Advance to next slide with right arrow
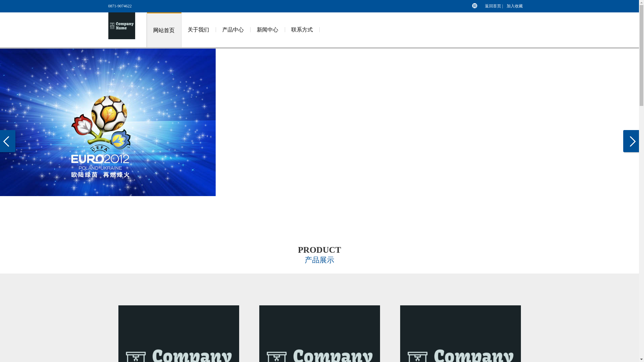This screenshot has width=644, height=362. [631, 141]
